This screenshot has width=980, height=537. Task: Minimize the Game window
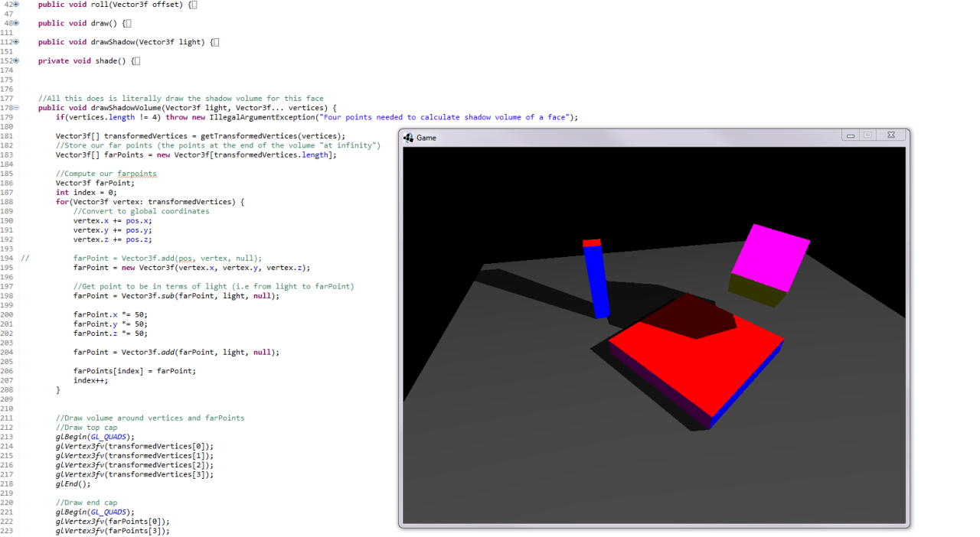[x=851, y=135]
